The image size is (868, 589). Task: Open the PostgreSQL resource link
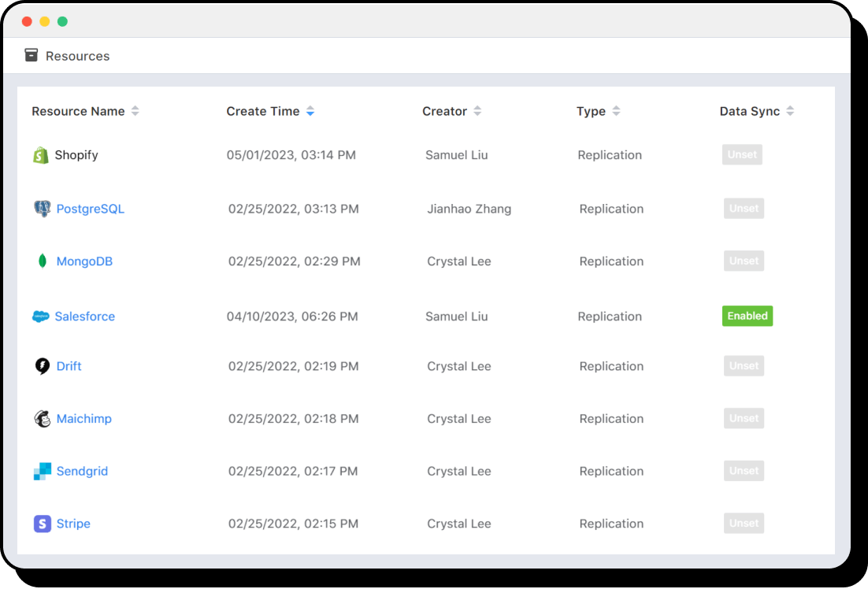(x=91, y=209)
